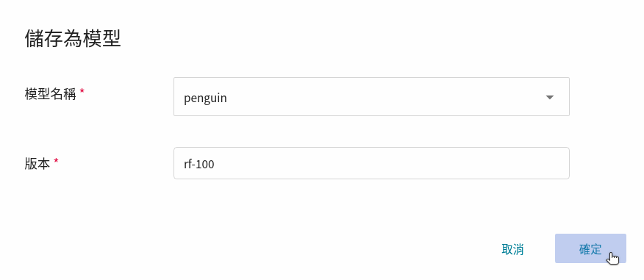The height and width of the screenshot is (280, 644).
Task: Confirm saving with the 確定 button
Action: coord(590,248)
